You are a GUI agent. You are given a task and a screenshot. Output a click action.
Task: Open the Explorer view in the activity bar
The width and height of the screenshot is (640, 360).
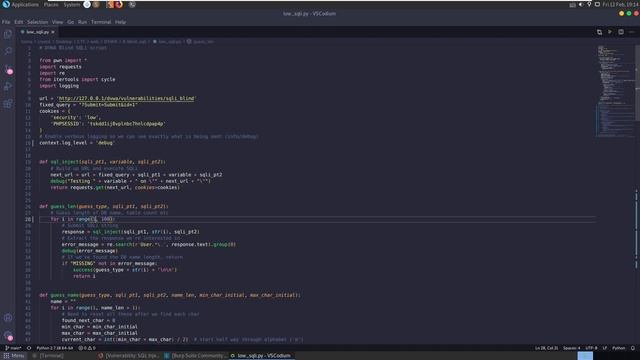pyautogui.click(x=8, y=34)
